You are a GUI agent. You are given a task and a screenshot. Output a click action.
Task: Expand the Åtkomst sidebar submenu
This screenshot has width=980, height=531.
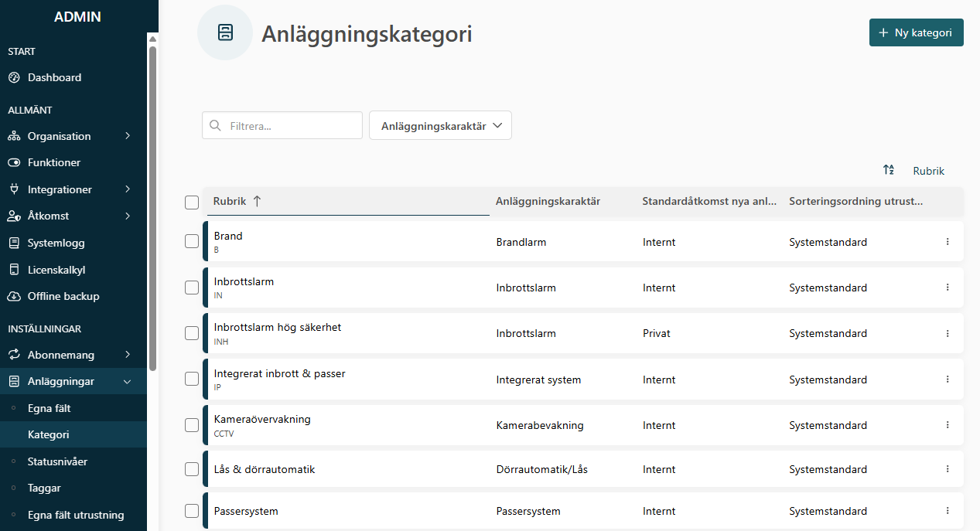[128, 216]
